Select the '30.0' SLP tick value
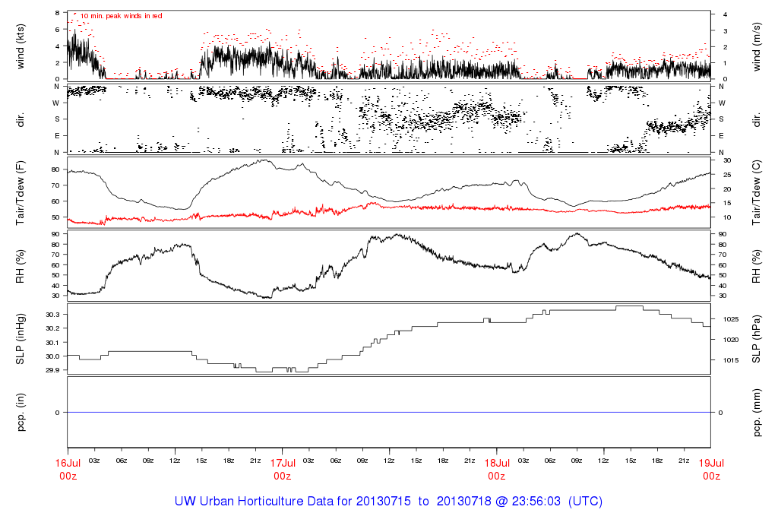 [52, 356]
